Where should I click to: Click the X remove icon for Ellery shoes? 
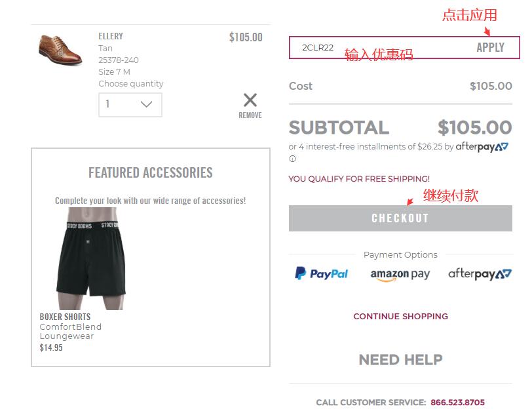coord(250,100)
